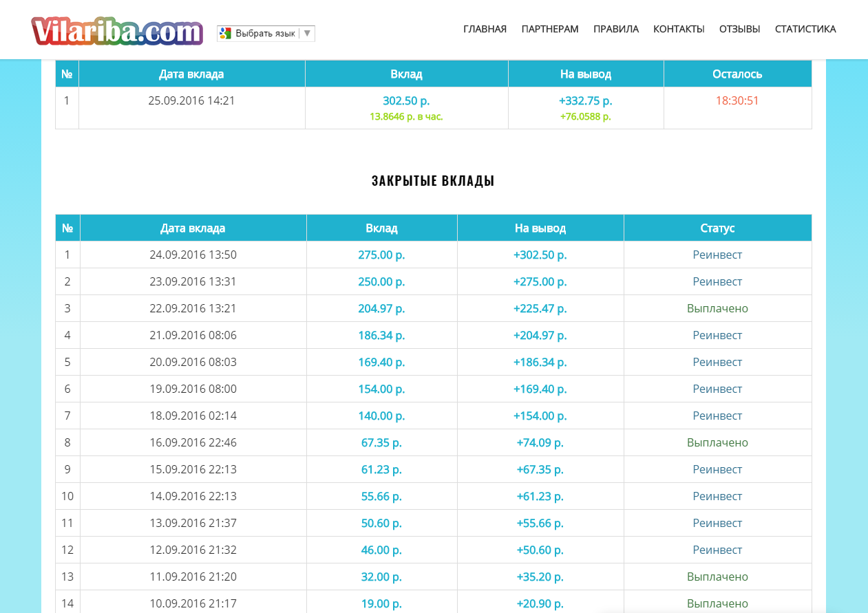Viewport: 868px width, 613px height.
Task: Click the 275.00 р. deposit cell
Action: (381, 255)
